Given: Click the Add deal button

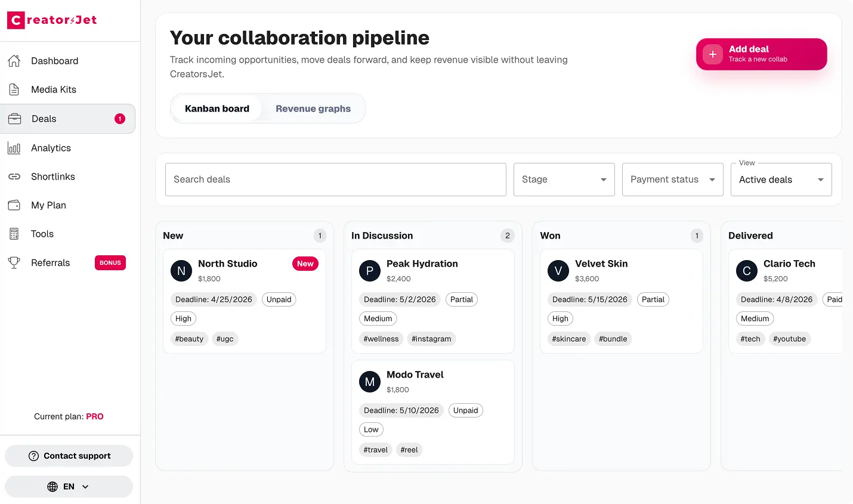Looking at the screenshot, I should click(x=761, y=54).
